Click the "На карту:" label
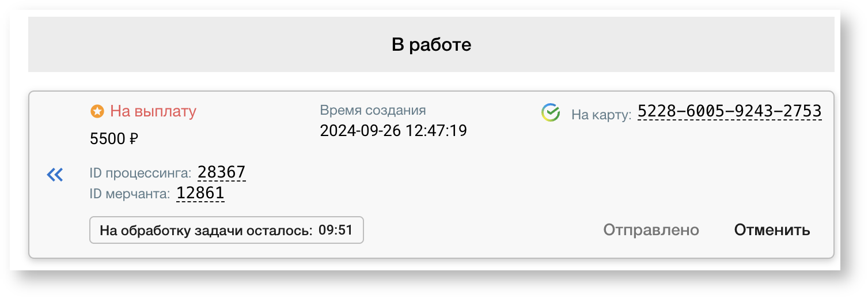This screenshot has width=868, height=298. 601,114
